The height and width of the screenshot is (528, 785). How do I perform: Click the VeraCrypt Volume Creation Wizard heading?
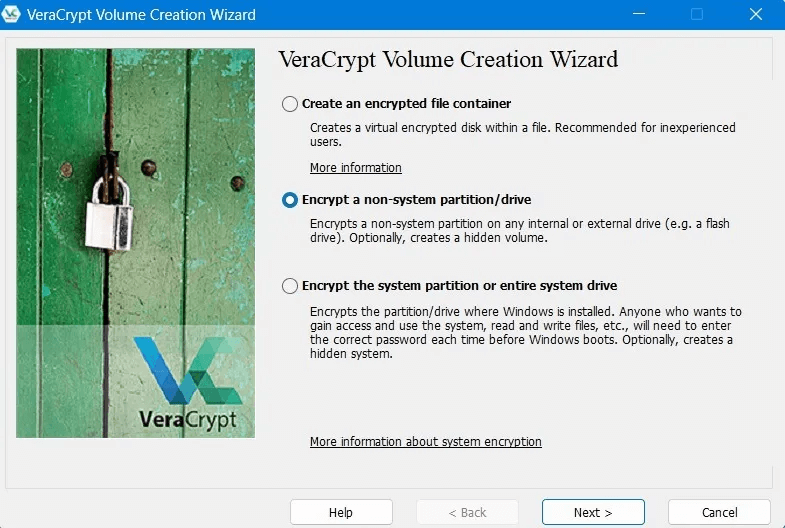[448, 60]
